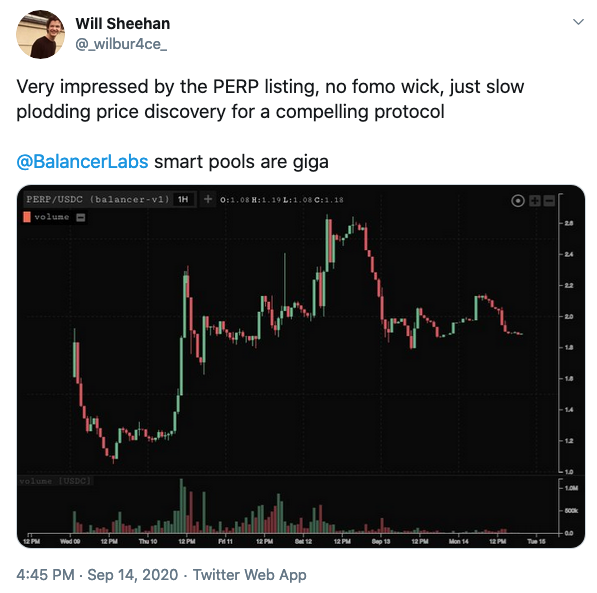Image resolution: width=597 pixels, height=593 pixels.
Task: Zoom out with the chart minus icon
Action: point(549,200)
